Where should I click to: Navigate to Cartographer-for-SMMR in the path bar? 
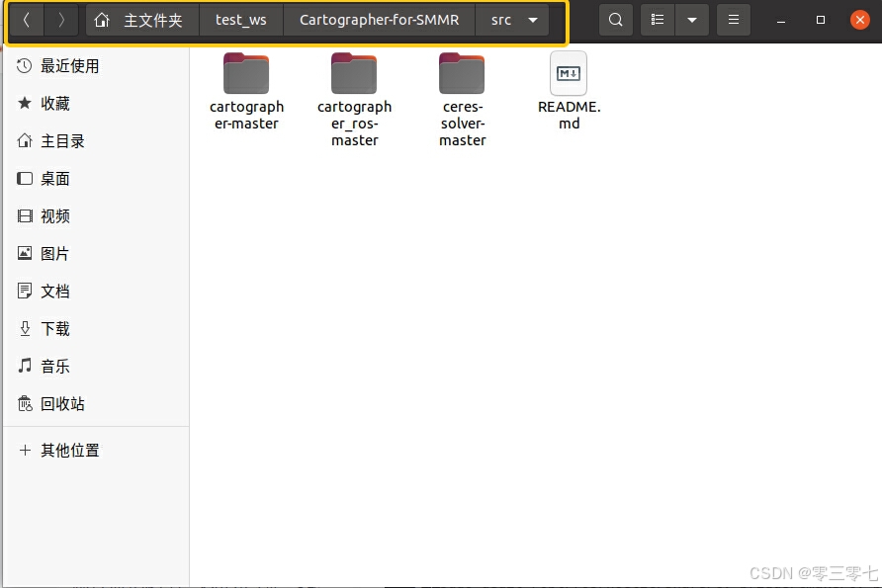tap(379, 20)
